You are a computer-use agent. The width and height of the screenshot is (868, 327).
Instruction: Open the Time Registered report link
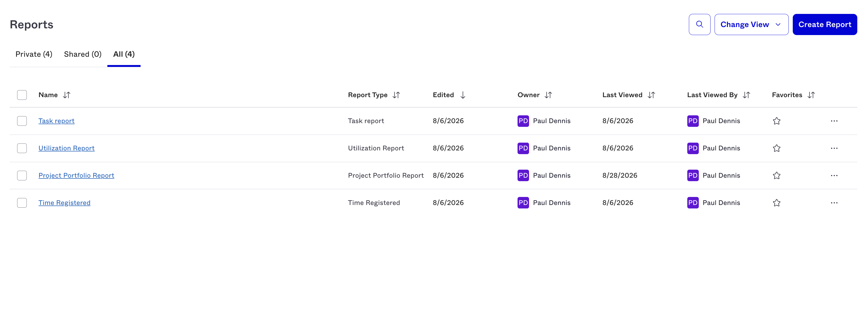pos(64,203)
